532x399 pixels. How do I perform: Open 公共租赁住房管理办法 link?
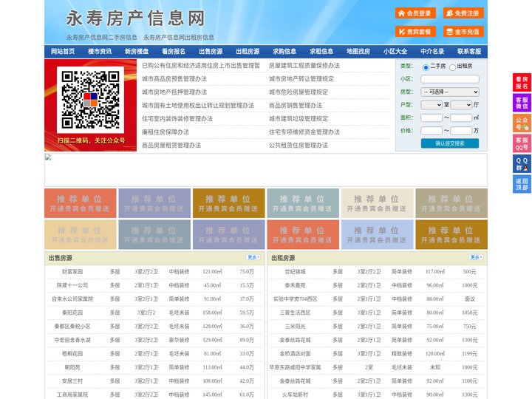[x=299, y=146]
